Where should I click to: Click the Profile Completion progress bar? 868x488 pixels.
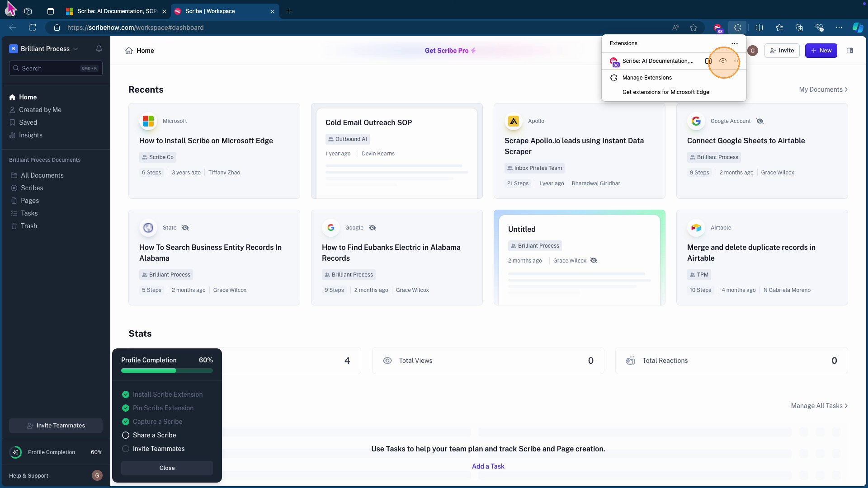167,371
